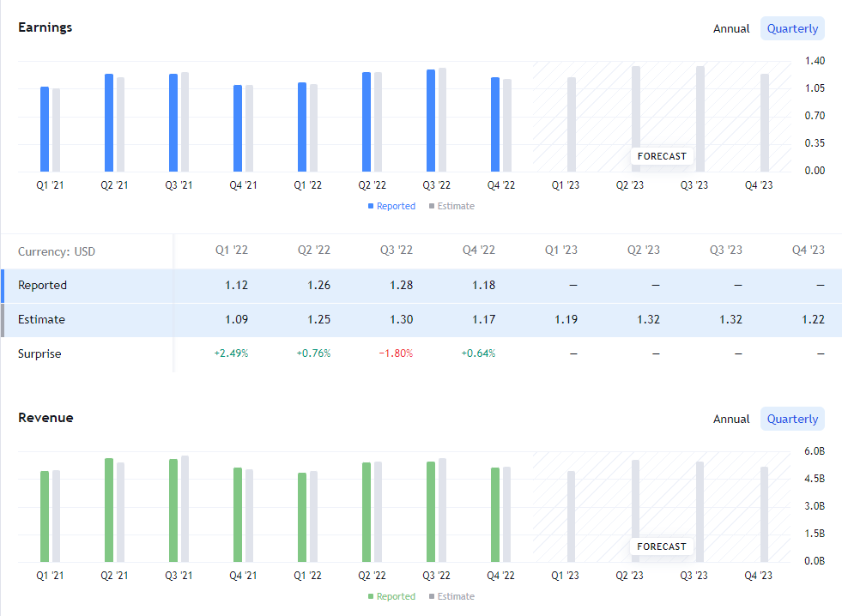Viewport: 842px width, 616px height.
Task: Select Quarterly view for the Earnings chart
Action: pyautogui.click(x=791, y=28)
